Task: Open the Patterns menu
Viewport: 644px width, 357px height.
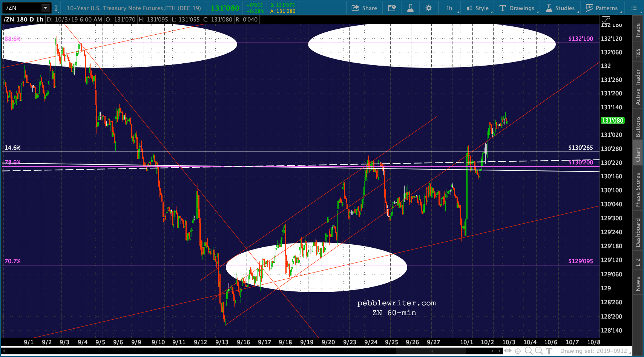Action: click(x=602, y=8)
